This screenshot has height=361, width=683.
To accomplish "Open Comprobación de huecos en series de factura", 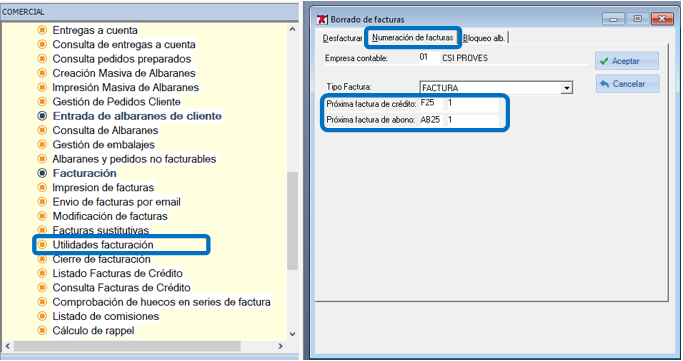I will 162,302.
